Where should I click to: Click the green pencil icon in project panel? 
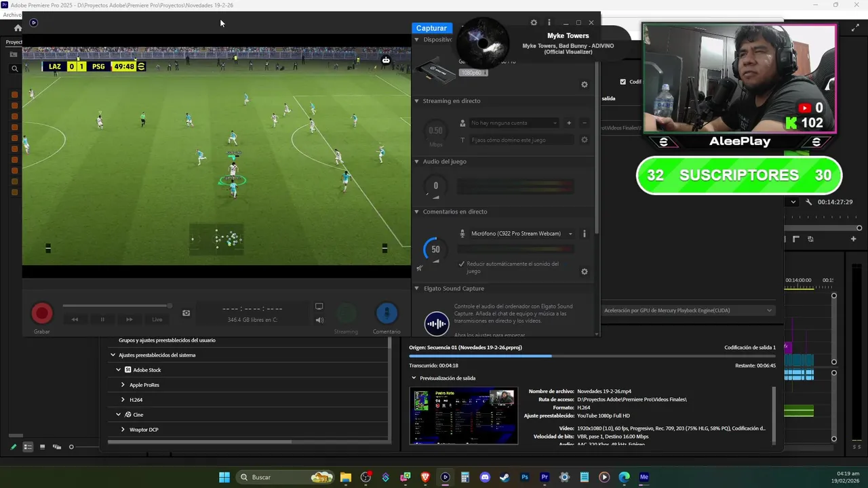[14, 447]
